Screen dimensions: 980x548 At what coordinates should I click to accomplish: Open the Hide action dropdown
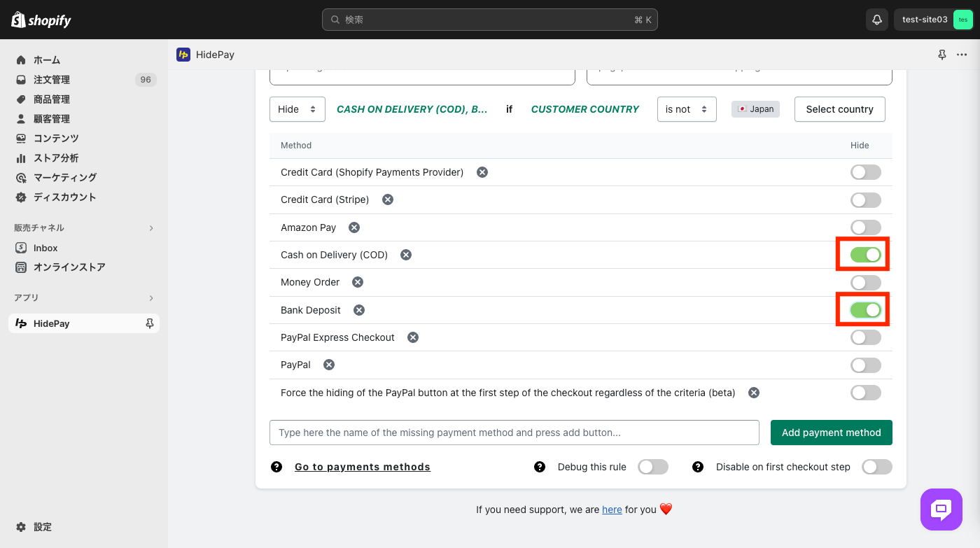click(297, 109)
